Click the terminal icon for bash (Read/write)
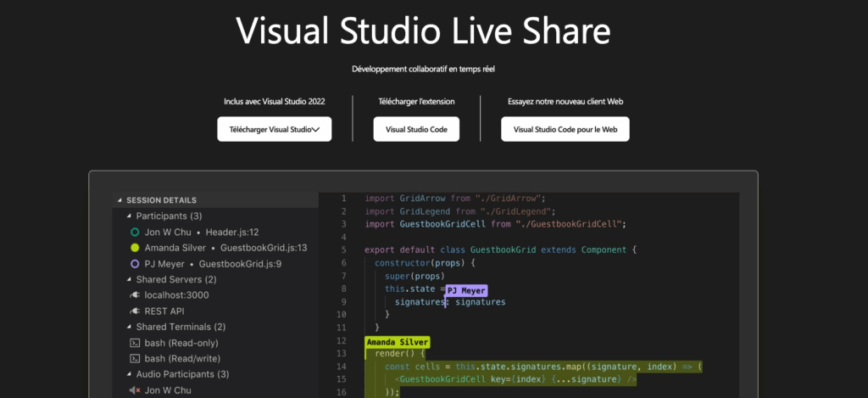The height and width of the screenshot is (398, 868). pos(135,359)
